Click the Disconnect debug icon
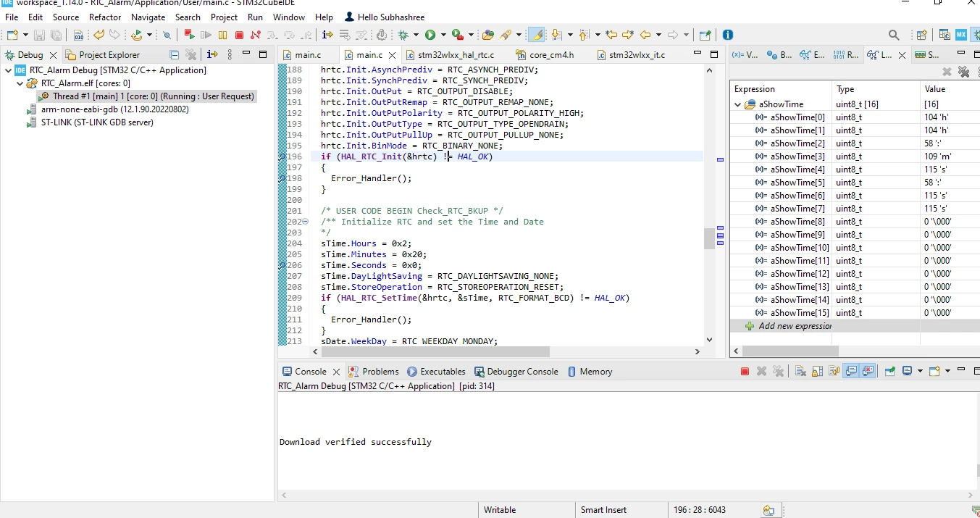980x518 pixels. pyautogui.click(x=256, y=35)
